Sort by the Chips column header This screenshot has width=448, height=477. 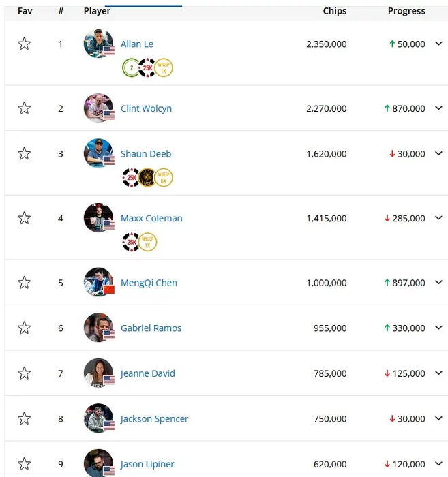(334, 11)
